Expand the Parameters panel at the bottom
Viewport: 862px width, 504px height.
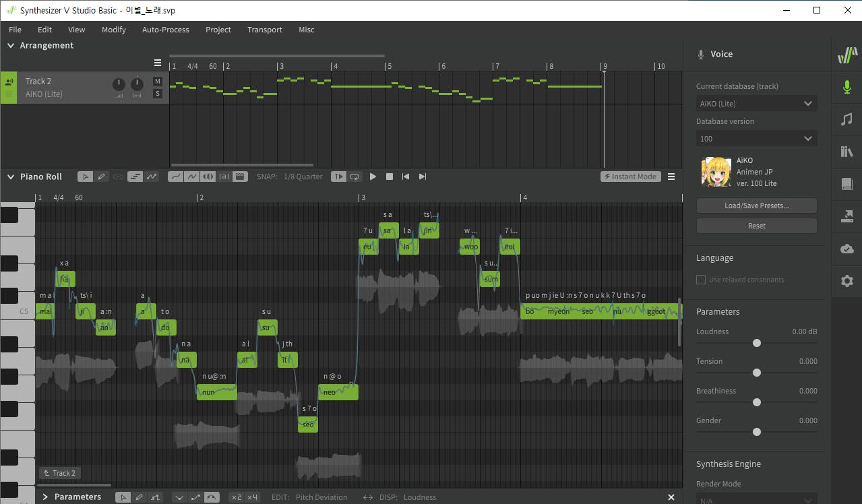click(x=45, y=497)
